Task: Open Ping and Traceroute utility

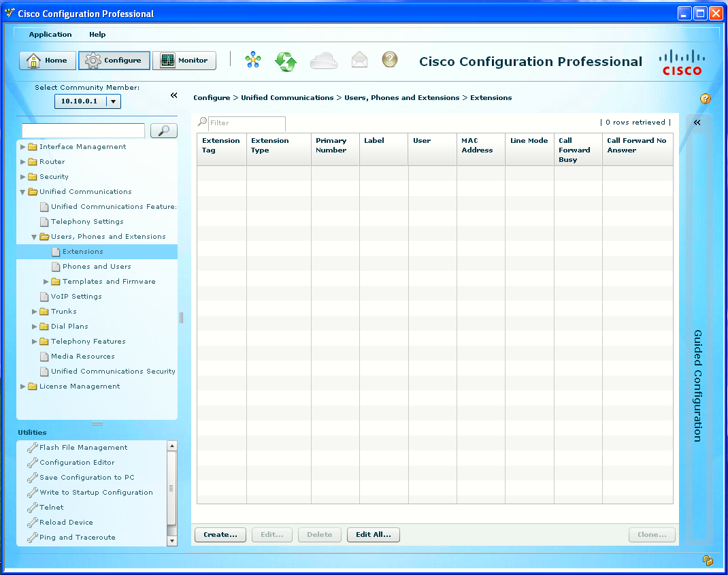Action: coord(77,537)
